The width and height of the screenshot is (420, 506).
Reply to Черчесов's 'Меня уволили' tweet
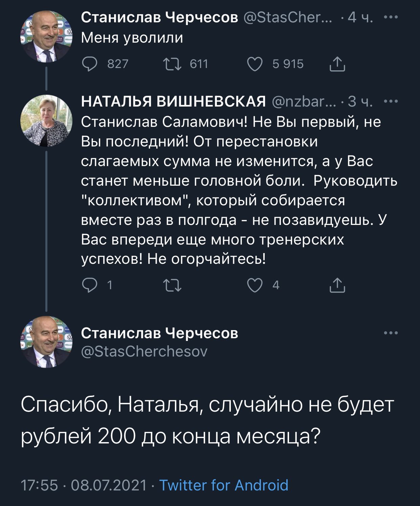tap(89, 64)
